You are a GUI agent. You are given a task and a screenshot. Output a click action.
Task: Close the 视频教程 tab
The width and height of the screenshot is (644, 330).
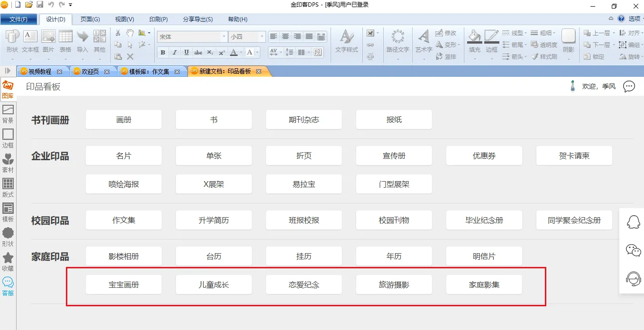coord(59,72)
